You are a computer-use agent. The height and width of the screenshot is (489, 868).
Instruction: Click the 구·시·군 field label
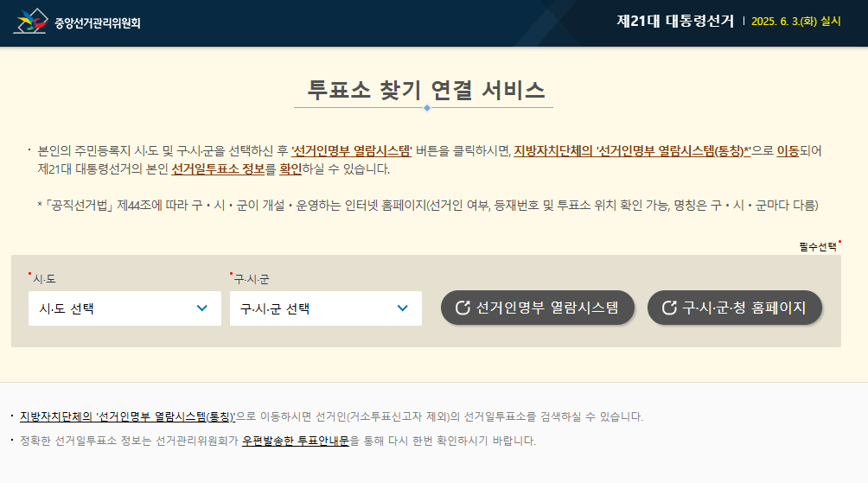coord(252,279)
